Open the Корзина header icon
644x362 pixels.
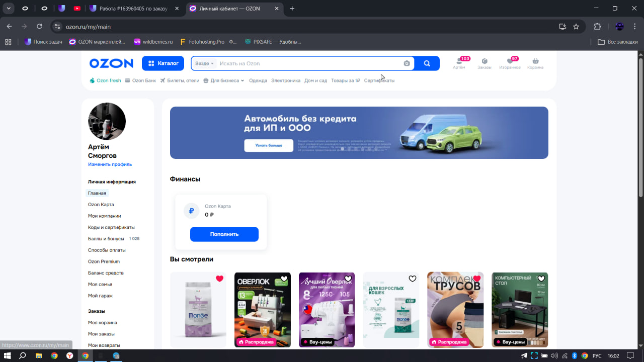click(535, 63)
